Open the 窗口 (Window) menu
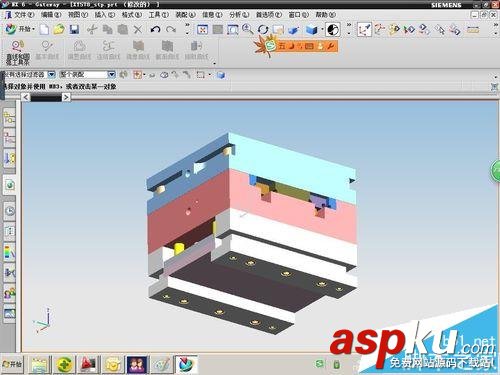This screenshot has width=500, height=375. (299, 15)
